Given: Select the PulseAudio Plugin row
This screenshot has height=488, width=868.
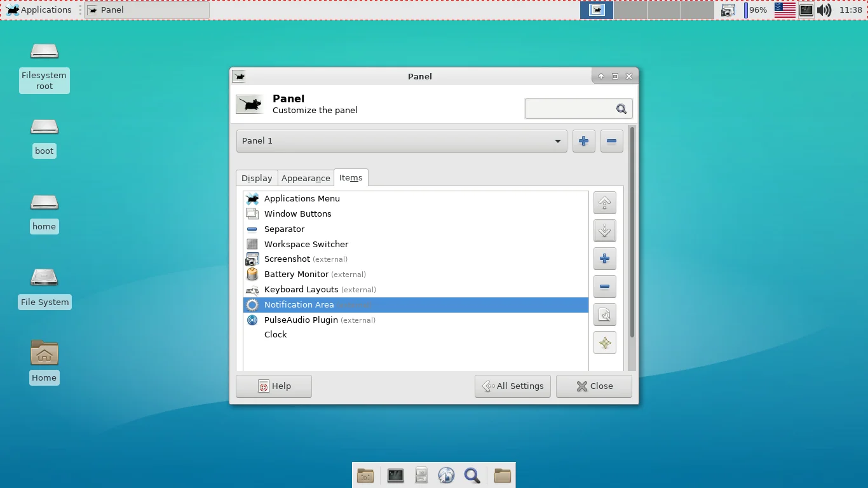Looking at the screenshot, I should pos(416,320).
